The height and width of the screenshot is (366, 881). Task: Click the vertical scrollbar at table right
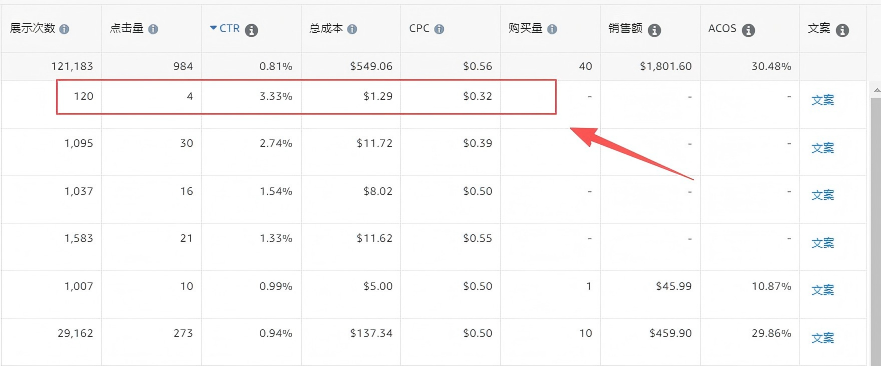(x=875, y=225)
